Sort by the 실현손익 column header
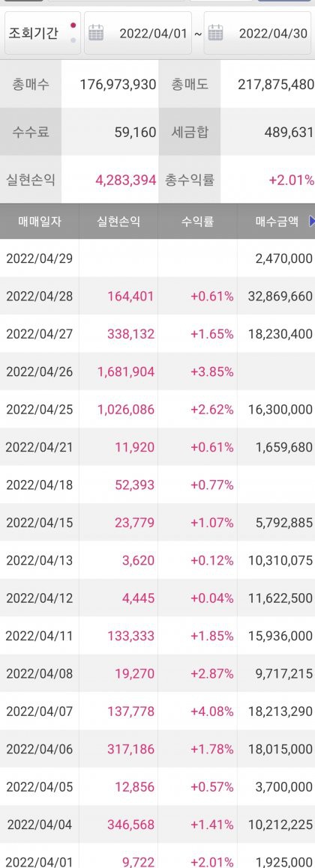 point(118,222)
